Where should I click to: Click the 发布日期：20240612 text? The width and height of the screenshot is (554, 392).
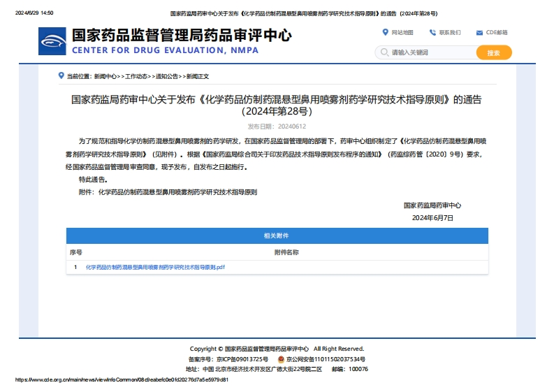click(x=277, y=126)
